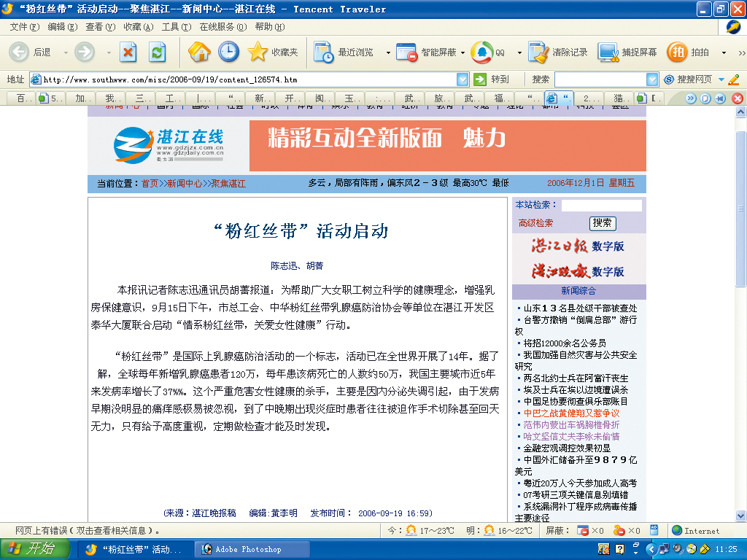747x560 pixels.
Task: Open the 工具(T) menu
Action: [177, 27]
